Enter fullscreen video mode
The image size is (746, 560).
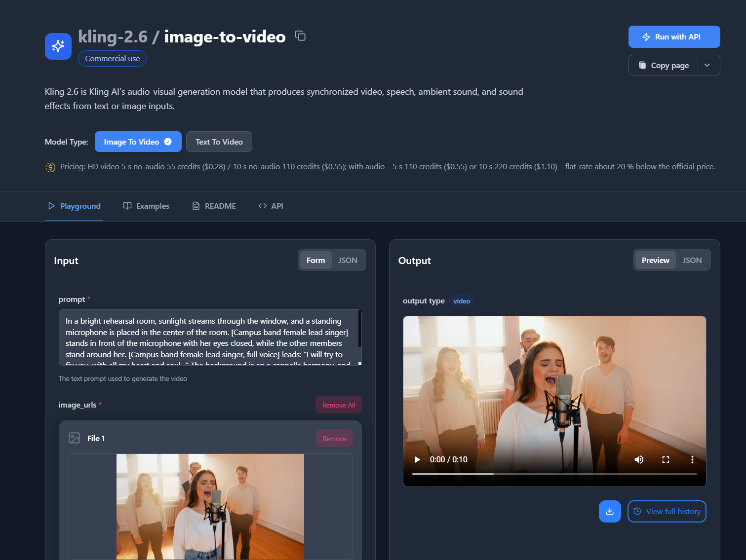click(x=666, y=459)
